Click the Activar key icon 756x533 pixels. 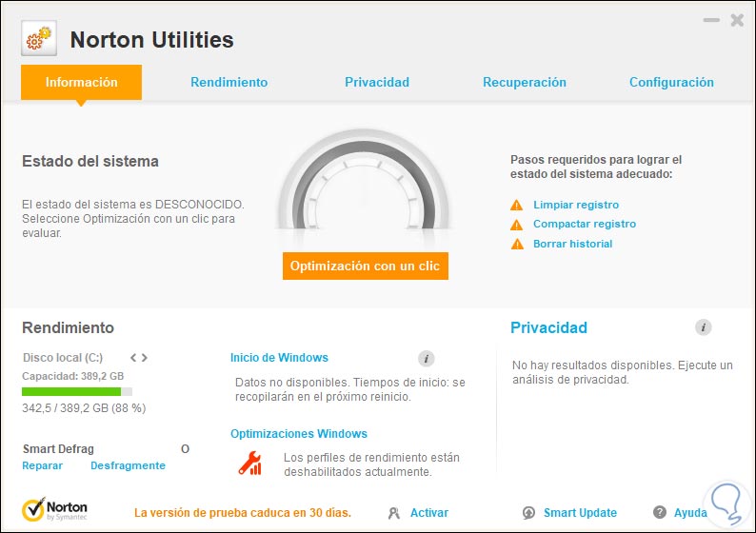(x=394, y=513)
